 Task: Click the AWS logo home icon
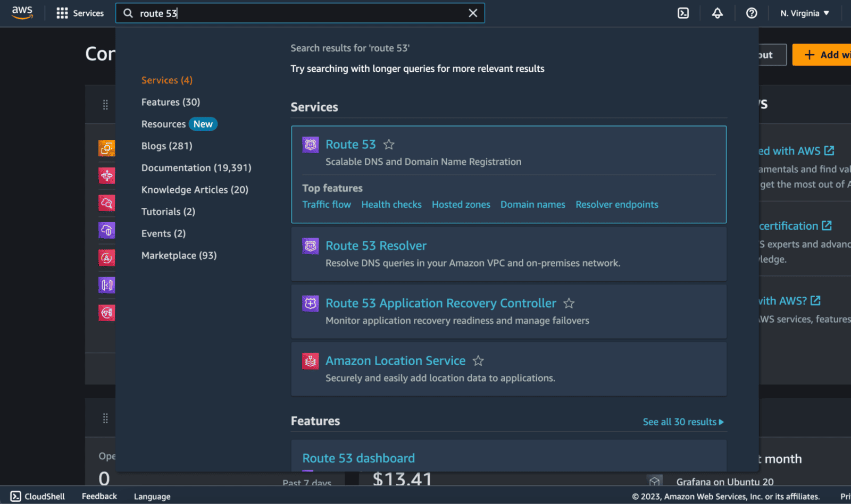(22, 13)
